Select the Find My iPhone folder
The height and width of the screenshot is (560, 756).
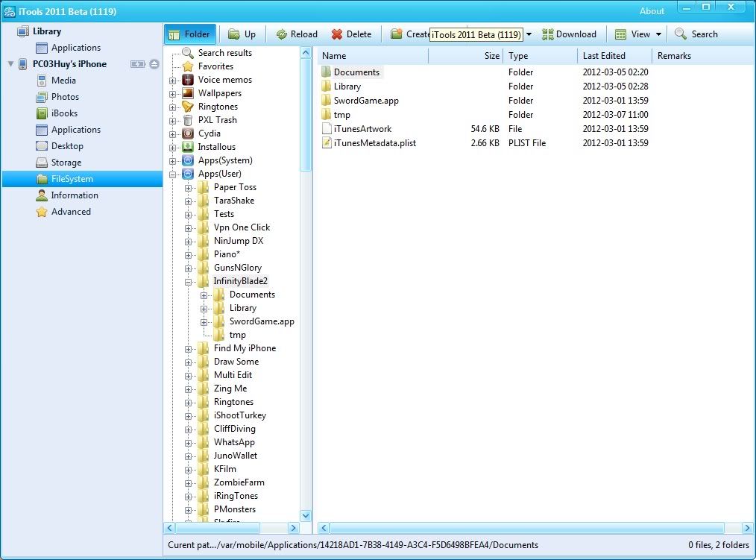[245, 348]
